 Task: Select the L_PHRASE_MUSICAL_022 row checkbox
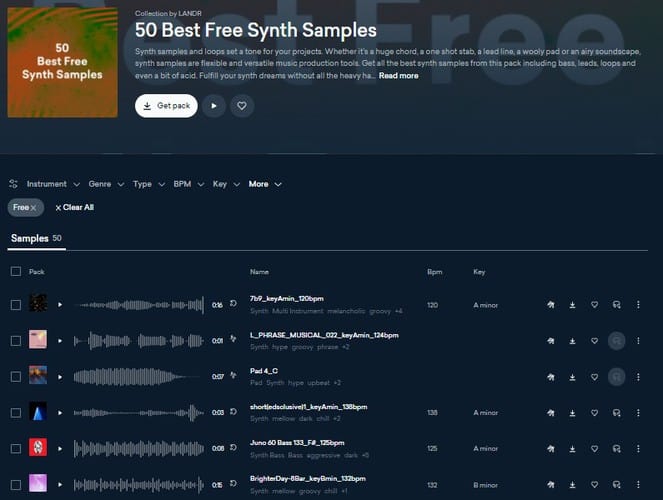click(16, 341)
